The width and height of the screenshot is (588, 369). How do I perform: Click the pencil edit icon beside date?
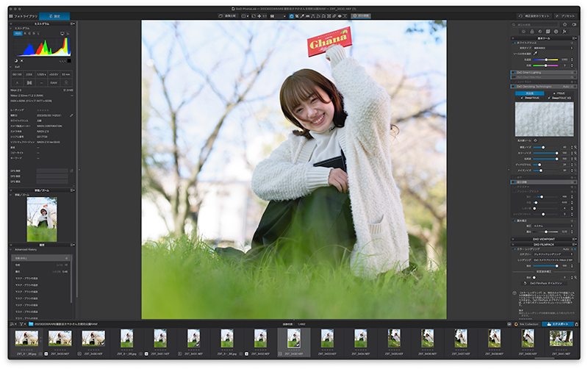click(x=71, y=115)
